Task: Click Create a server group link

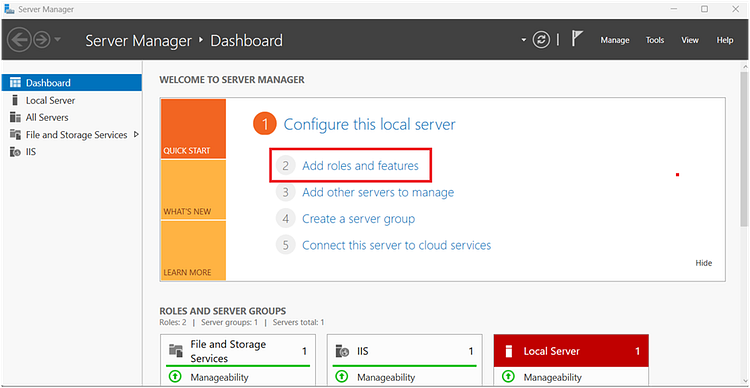Action: tap(358, 219)
